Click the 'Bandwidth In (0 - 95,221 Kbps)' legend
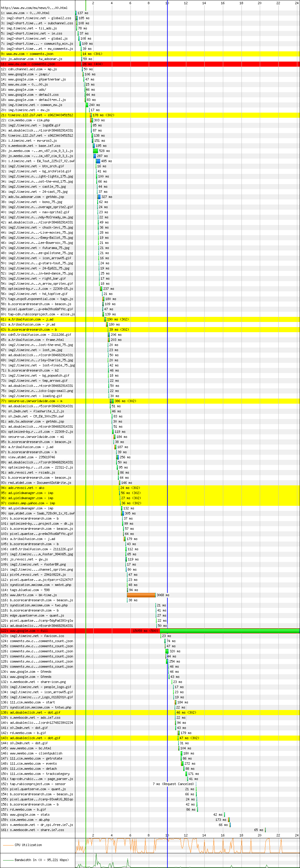Screen dimensions: 300x868 coord(41,860)
